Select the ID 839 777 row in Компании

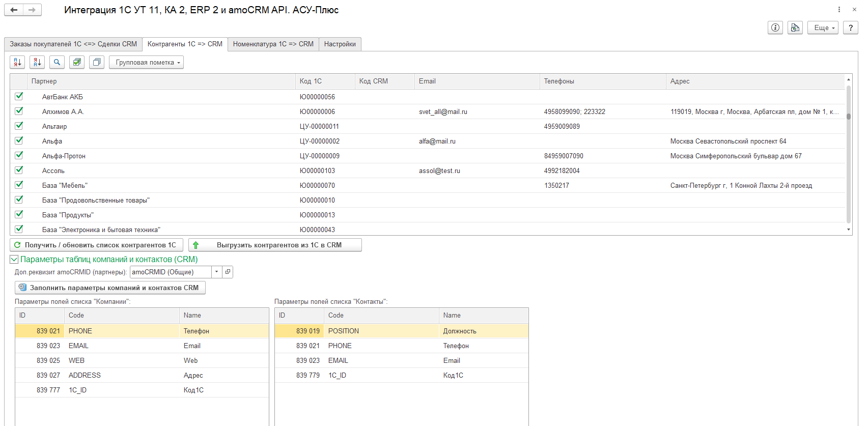[x=142, y=390]
